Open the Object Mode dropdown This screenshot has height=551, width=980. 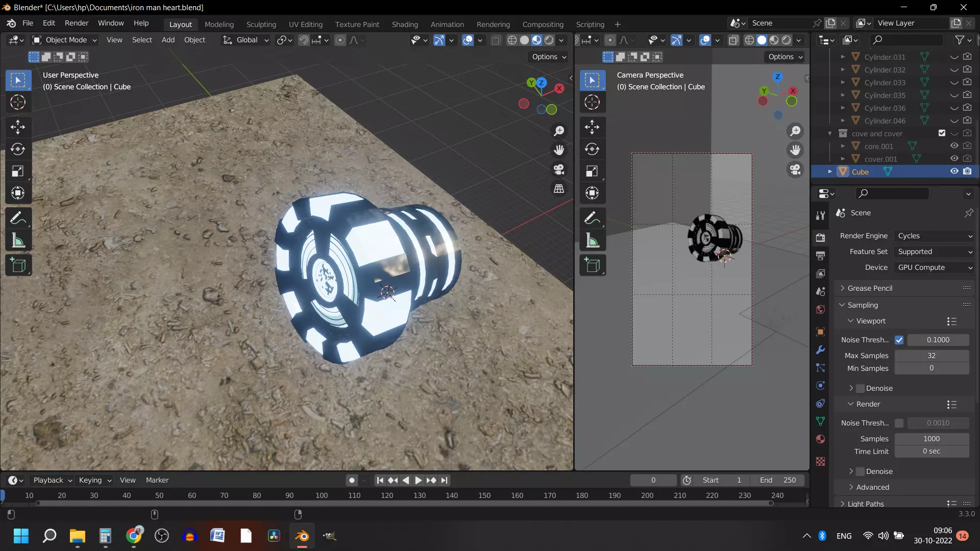pos(64,40)
